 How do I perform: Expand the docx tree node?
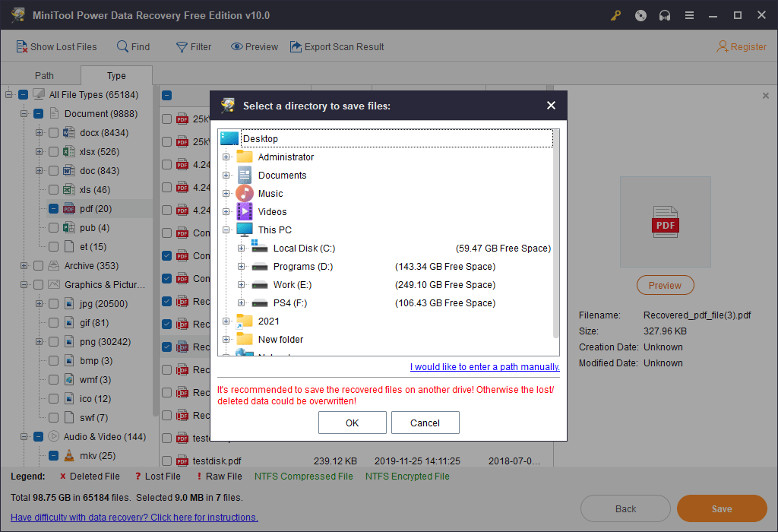tap(39, 132)
